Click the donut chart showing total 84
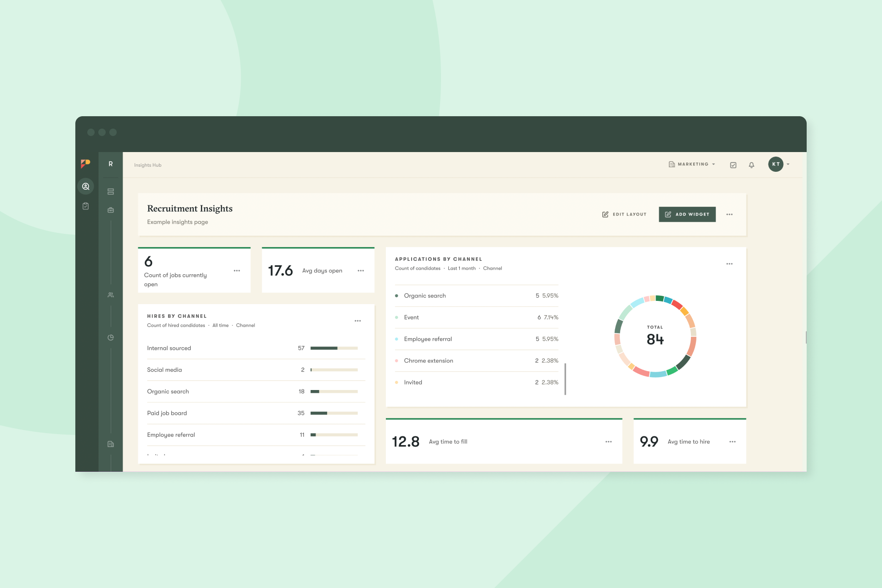The image size is (882, 588). click(x=655, y=337)
